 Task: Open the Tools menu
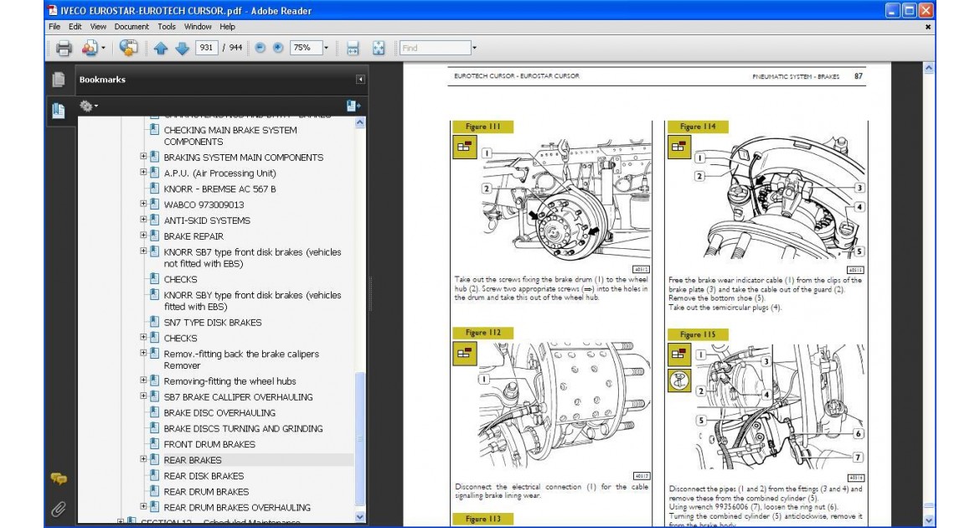point(166,27)
